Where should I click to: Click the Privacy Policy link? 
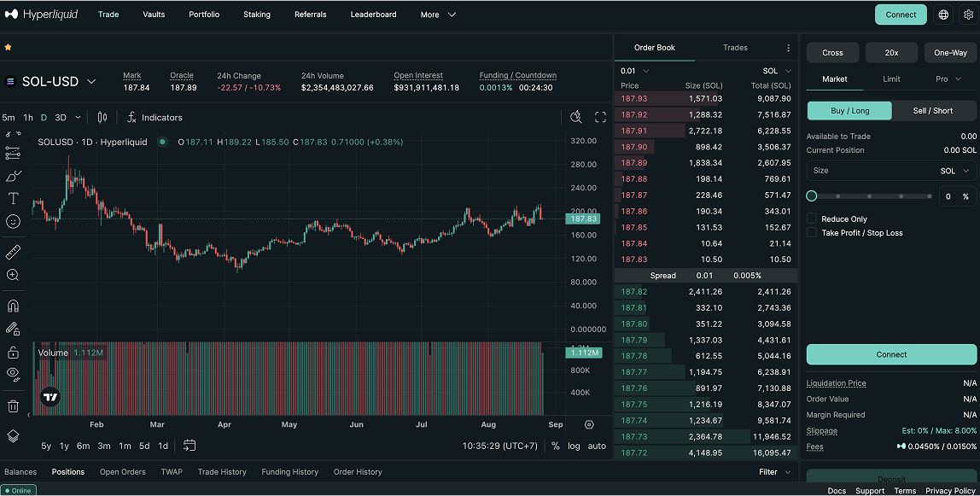pos(950,491)
